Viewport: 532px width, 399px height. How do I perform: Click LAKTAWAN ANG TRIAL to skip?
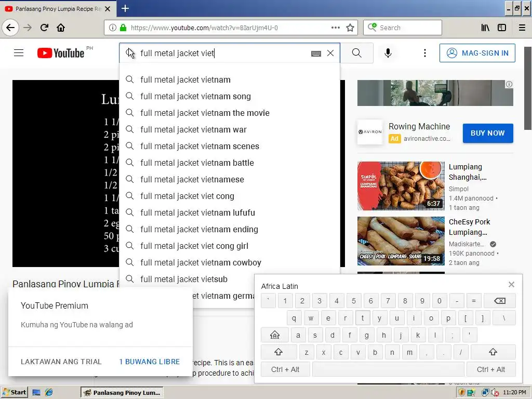coord(61,362)
